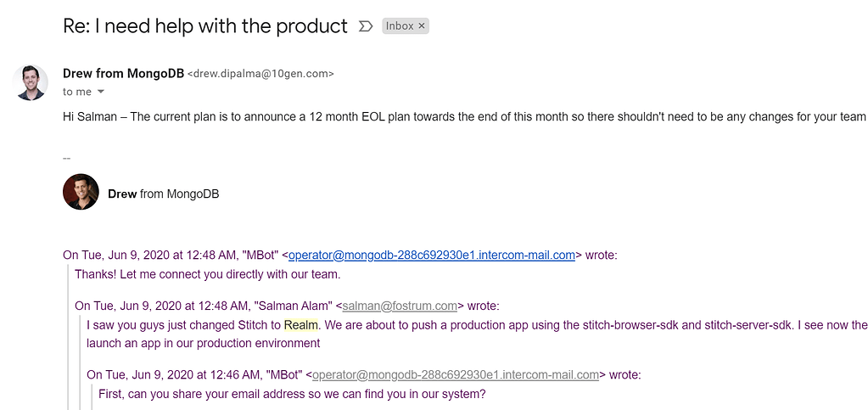
Task: Click the Inbox label chip
Action: [x=400, y=26]
